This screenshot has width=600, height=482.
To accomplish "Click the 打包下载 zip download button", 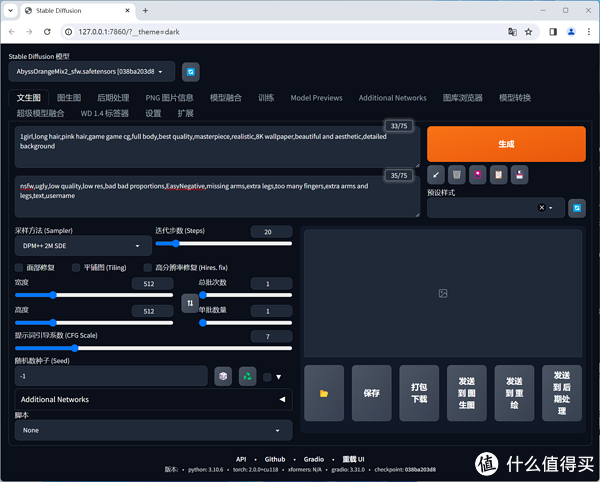I will coord(419,393).
